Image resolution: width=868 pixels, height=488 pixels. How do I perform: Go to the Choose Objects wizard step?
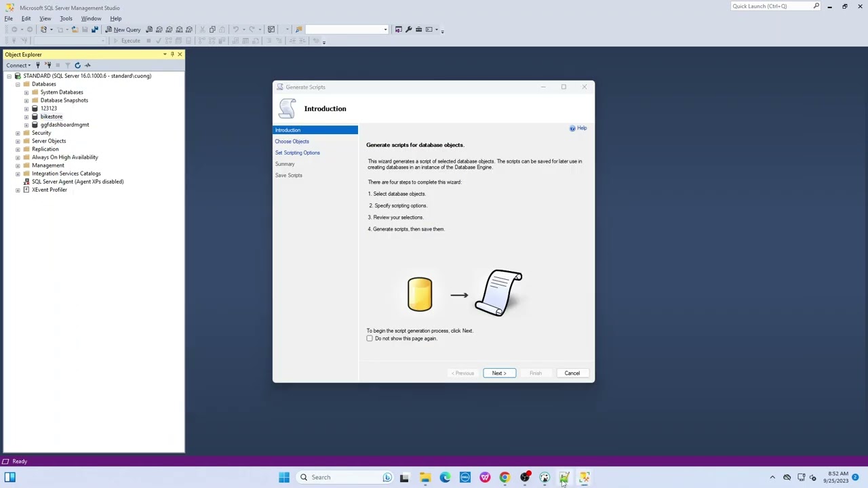[x=292, y=142]
